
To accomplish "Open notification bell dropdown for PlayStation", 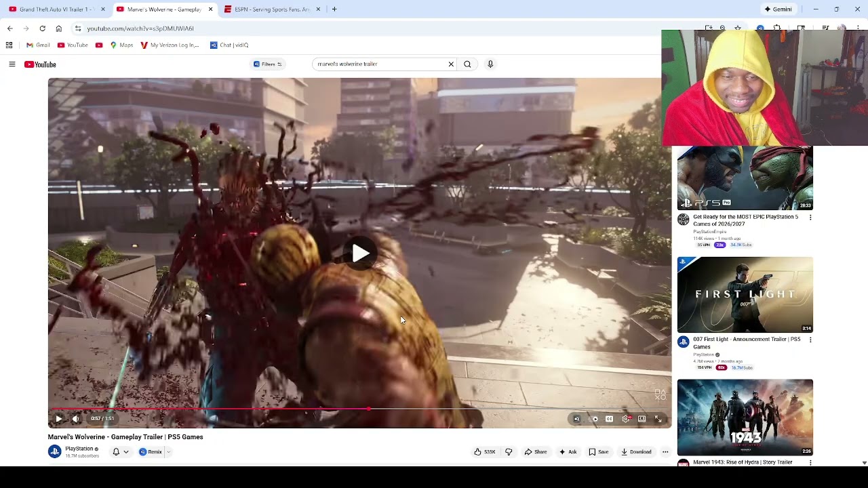I will [120, 452].
